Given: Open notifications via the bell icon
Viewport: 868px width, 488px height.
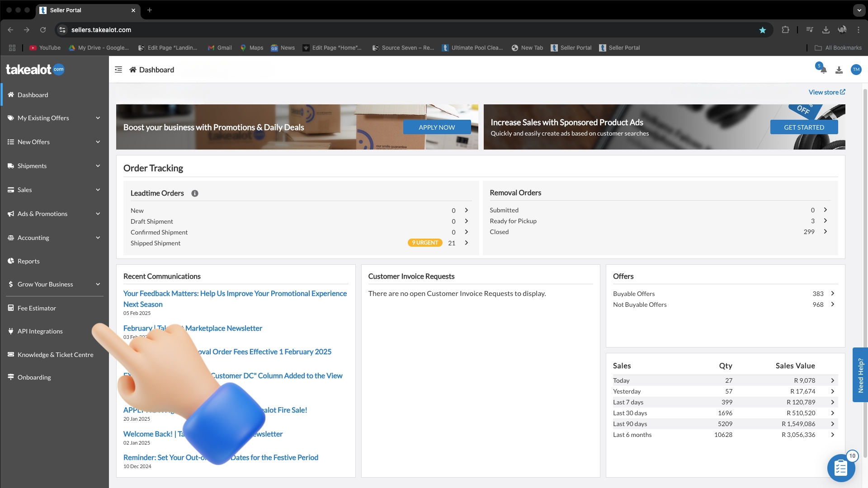Looking at the screenshot, I should (822, 69).
